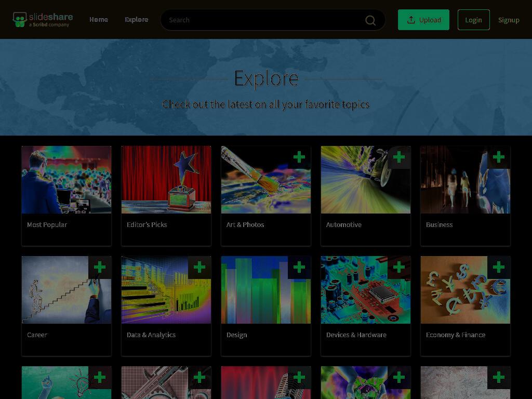Viewport: 532px width, 399px height.
Task: Click the 'Data & Analytics' label
Action: (x=151, y=335)
